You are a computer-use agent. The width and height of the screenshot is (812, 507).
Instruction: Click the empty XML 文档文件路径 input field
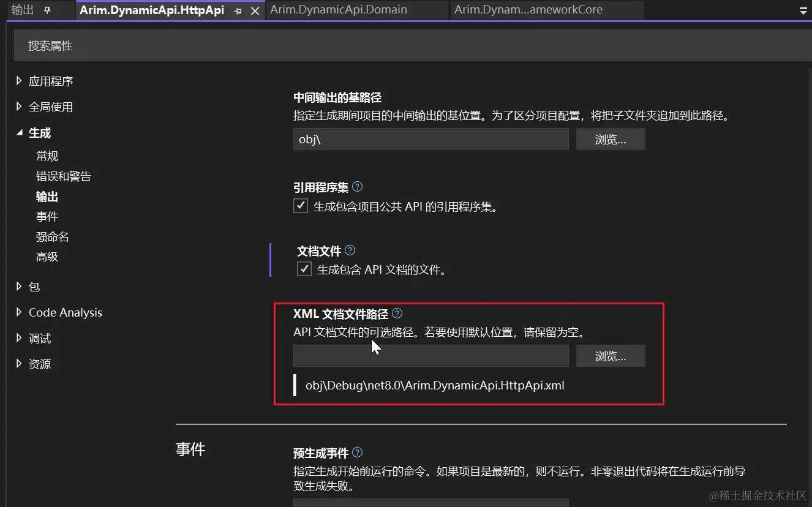coord(431,356)
